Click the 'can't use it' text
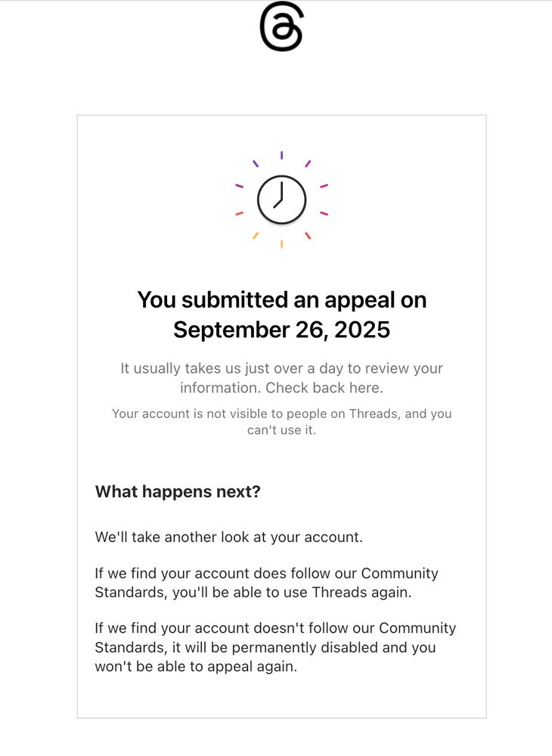The width and height of the screenshot is (552, 756). [281, 430]
